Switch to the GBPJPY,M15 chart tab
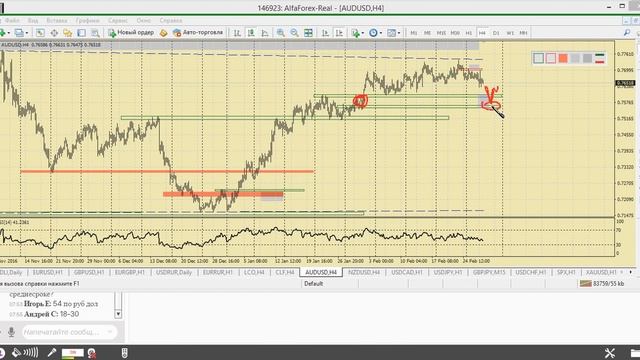Image resolution: width=640 pixels, height=360 pixels. pyautogui.click(x=489, y=272)
